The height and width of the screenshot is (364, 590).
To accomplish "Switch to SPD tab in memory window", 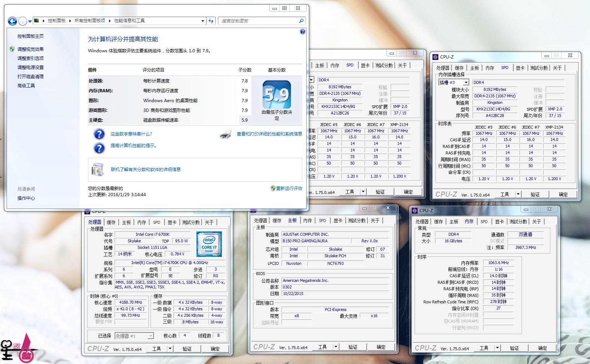I will pos(484,222).
